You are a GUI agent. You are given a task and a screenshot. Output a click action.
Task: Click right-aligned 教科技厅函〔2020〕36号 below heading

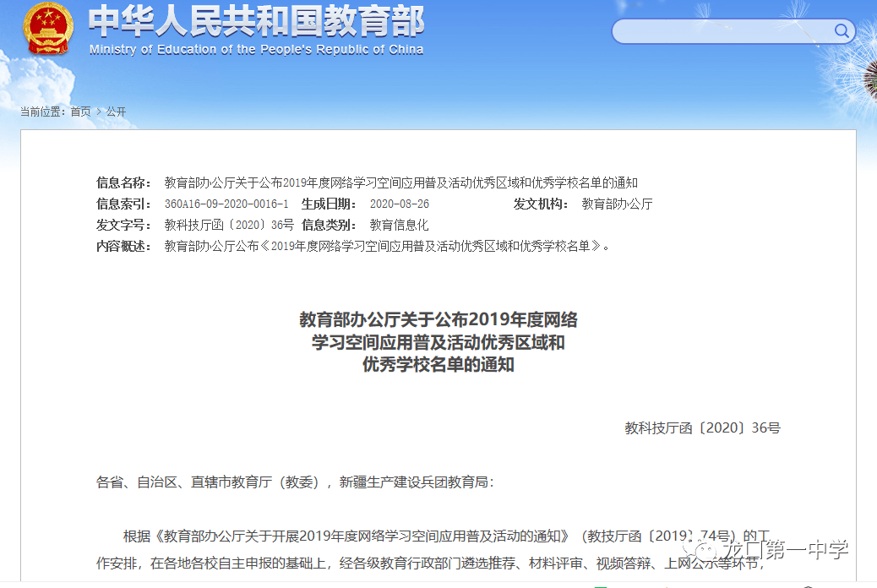pyautogui.click(x=702, y=428)
